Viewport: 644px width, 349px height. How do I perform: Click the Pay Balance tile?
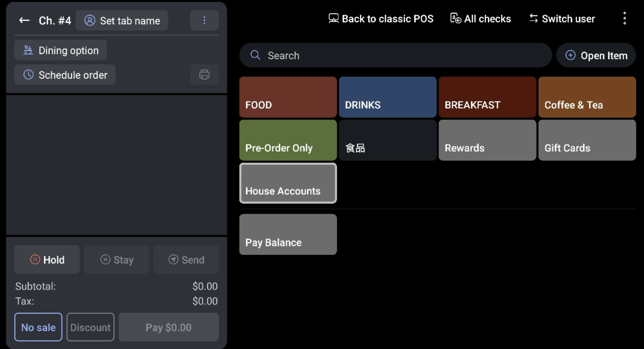(288, 234)
